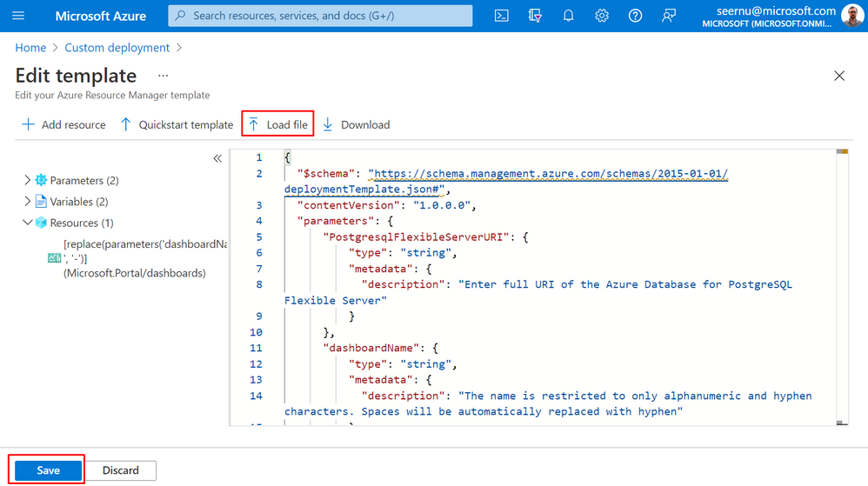The height and width of the screenshot is (486, 868).
Task: Open the notifications bell
Action: 568,16
